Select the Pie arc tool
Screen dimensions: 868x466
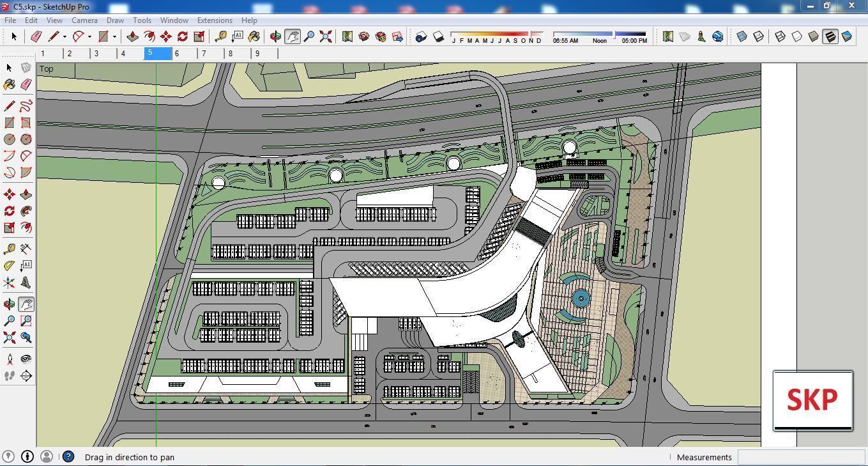pos(26,172)
